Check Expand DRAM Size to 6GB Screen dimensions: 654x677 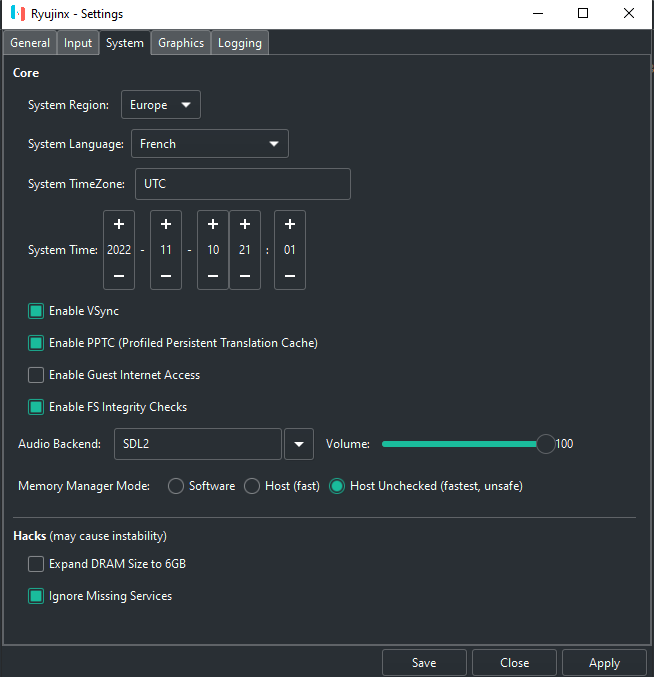36,564
